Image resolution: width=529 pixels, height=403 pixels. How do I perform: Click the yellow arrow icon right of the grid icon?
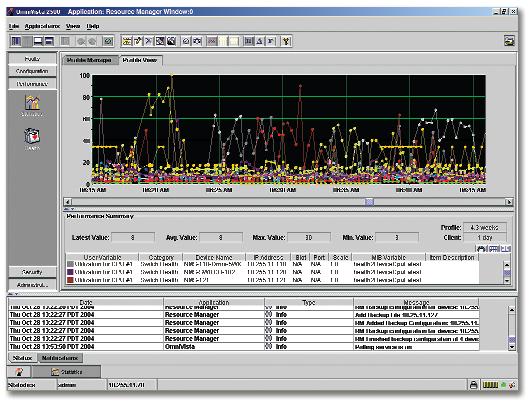click(138, 41)
